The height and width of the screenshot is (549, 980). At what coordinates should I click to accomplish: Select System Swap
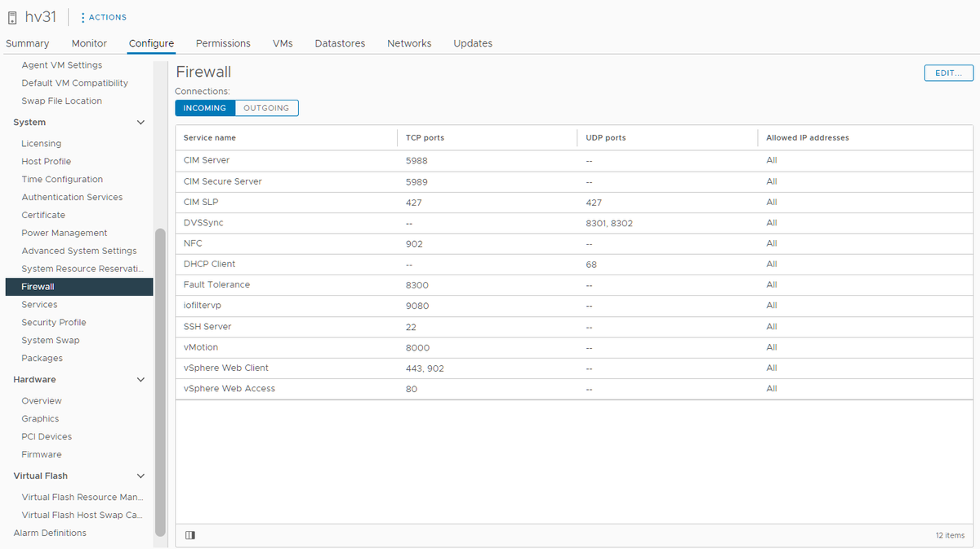[x=51, y=341]
